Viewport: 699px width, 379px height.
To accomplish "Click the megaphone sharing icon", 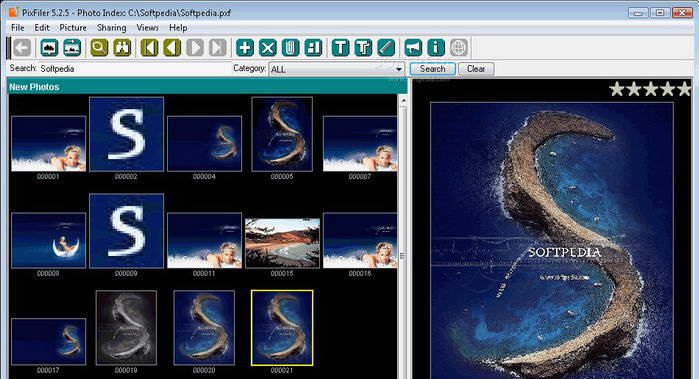I will pos(413,48).
